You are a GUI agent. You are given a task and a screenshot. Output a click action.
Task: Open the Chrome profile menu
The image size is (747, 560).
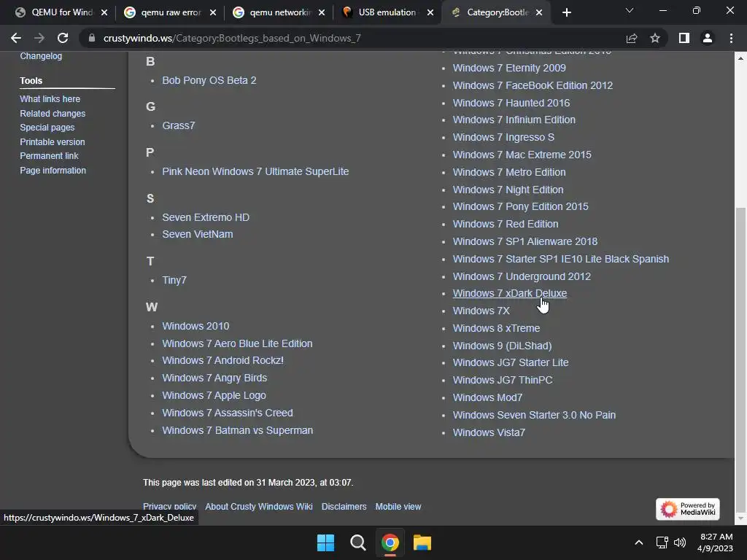(708, 38)
